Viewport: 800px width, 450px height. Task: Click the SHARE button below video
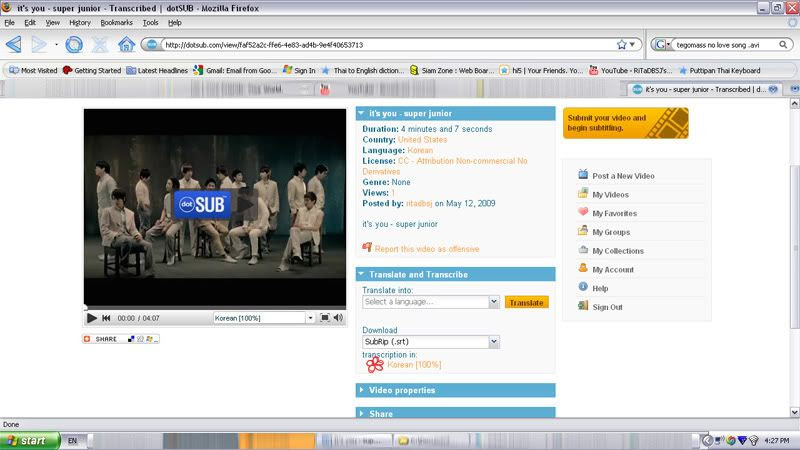pyautogui.click(x=121, y=339)
